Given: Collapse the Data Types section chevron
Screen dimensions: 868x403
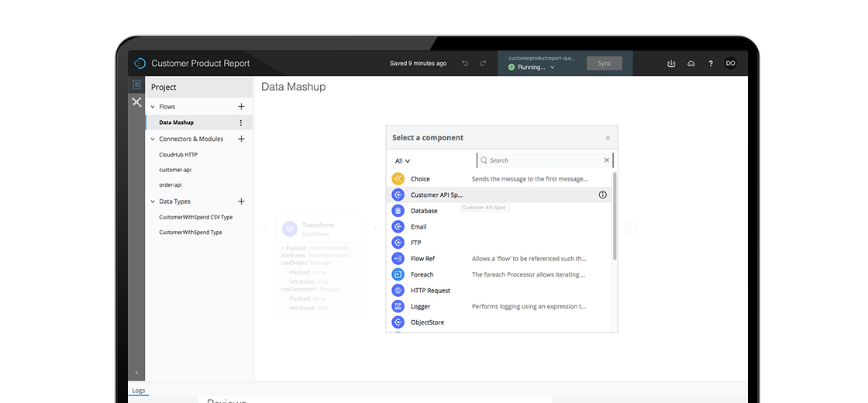Looking at the screenshot, I should (153, 201).
